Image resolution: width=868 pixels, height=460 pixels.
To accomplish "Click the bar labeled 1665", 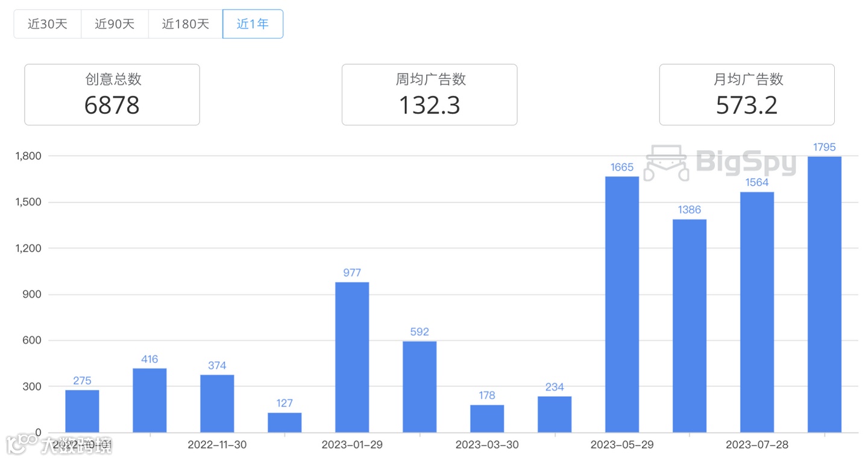I will pos(622,304).
